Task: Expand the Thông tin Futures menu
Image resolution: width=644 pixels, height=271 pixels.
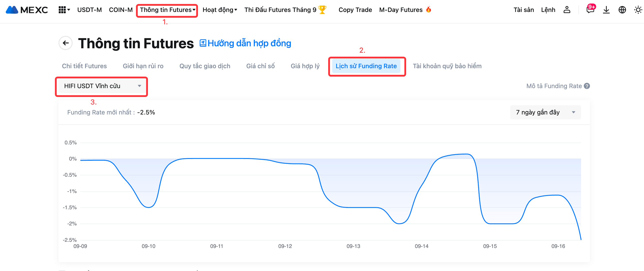Action: tap(167, 10)
